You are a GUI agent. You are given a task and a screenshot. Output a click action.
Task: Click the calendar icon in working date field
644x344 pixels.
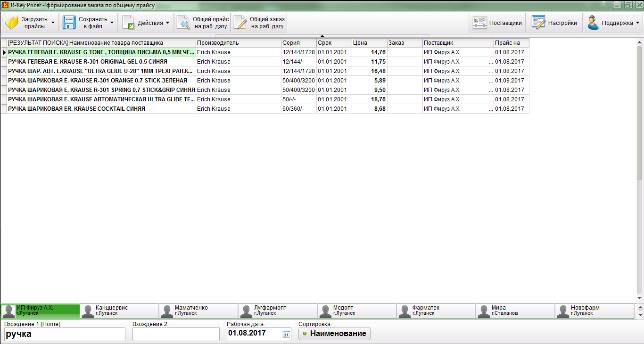286,334
